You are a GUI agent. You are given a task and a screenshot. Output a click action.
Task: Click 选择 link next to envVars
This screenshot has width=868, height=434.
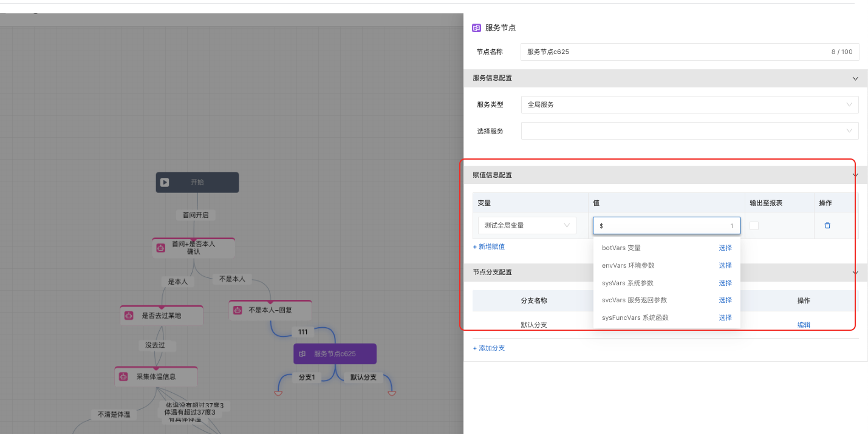[x=725, y=265]
